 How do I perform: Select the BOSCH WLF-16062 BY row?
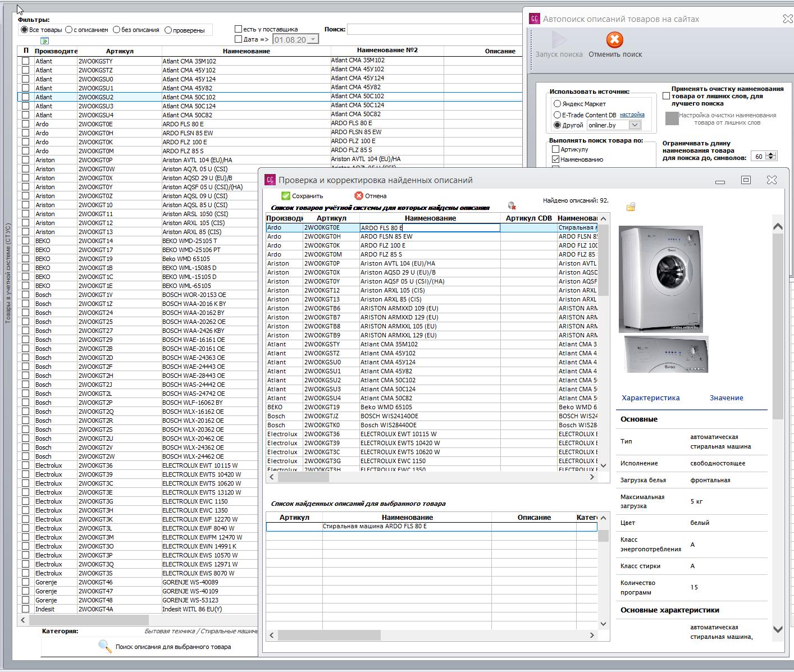(138, 403)
